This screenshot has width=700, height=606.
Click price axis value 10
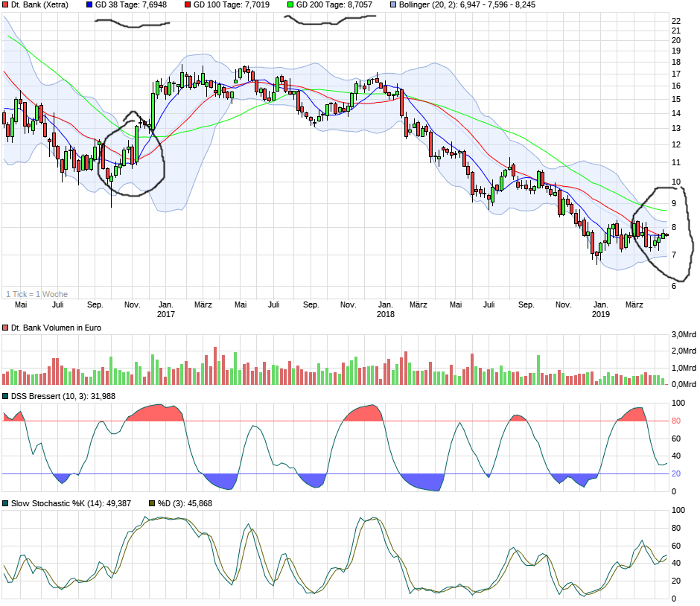tap(676, 182)
